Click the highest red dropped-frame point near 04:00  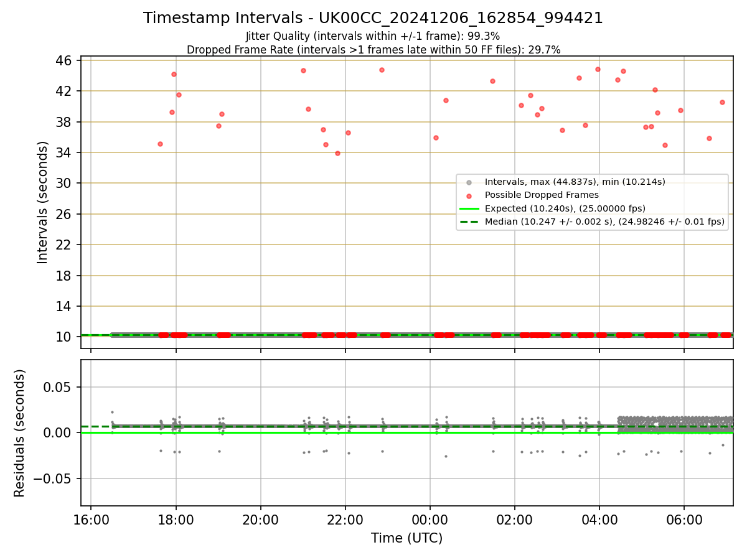598,69
